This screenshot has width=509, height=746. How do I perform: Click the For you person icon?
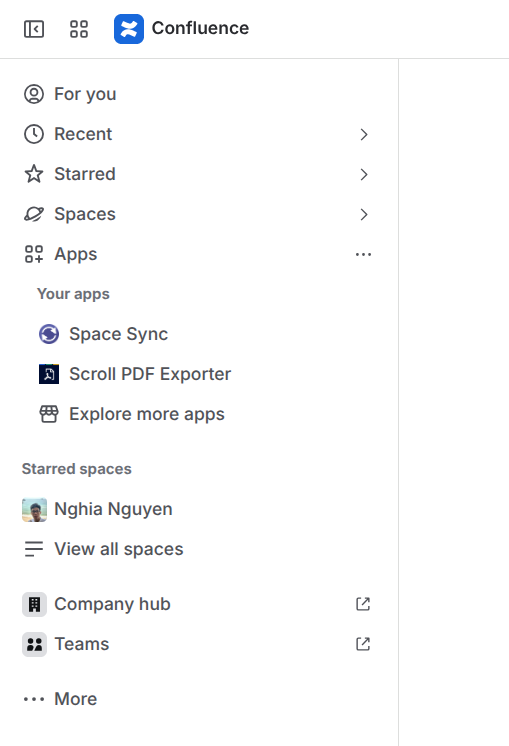pos(34,94)
